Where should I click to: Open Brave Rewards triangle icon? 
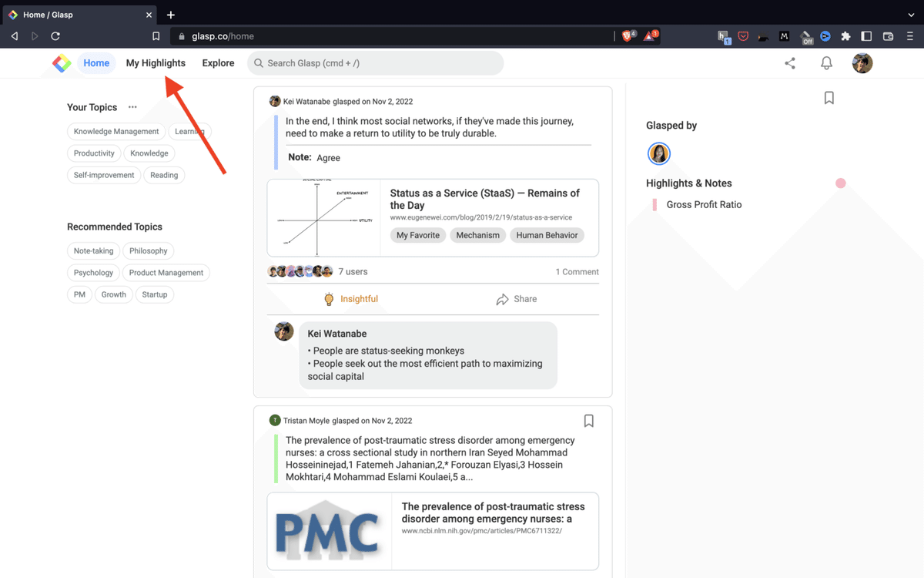pos(651,36)
